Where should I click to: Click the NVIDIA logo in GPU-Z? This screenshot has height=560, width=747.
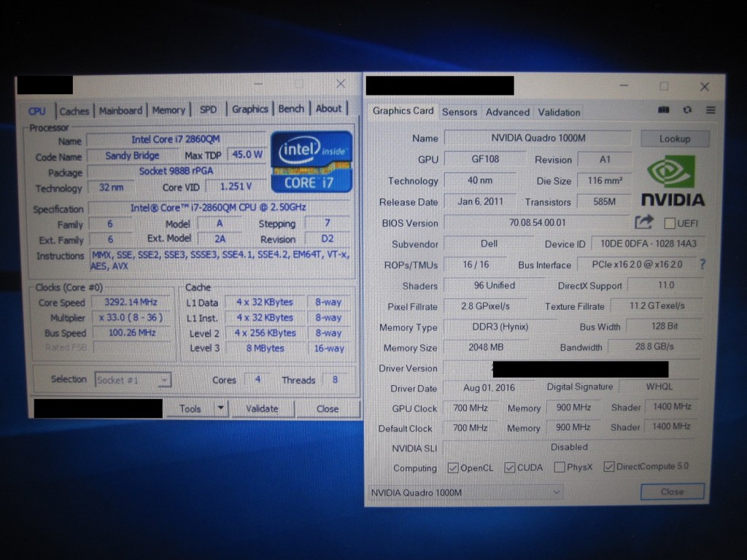coord(672,182)
